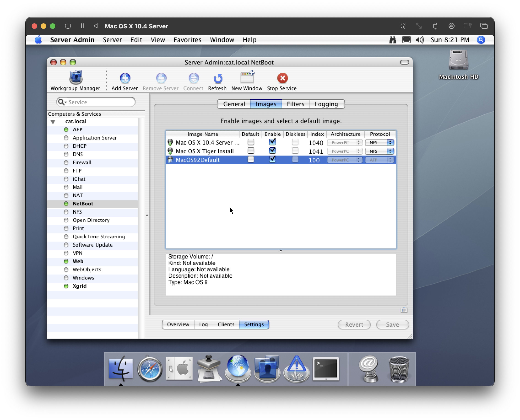The width and height of the screenshot is (520, 420).
Task: Set Mac OS X Tiger Install as default image
Action: pyautogui.click(x=251, y=151)
